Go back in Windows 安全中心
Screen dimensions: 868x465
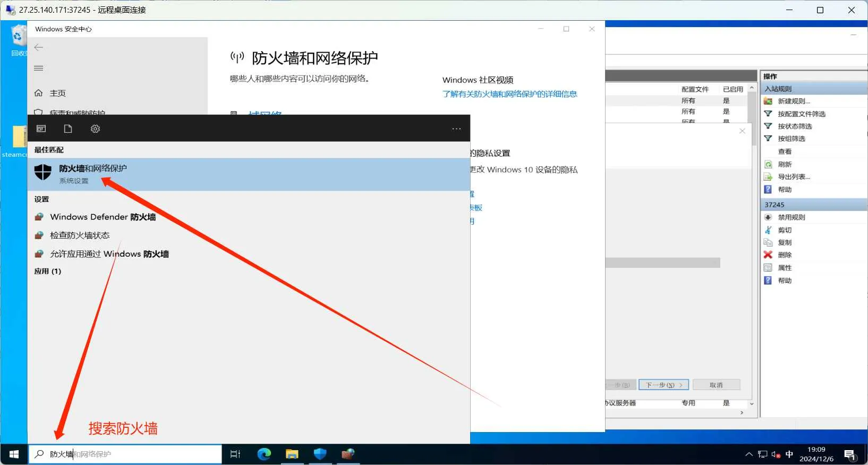point(39,47)
